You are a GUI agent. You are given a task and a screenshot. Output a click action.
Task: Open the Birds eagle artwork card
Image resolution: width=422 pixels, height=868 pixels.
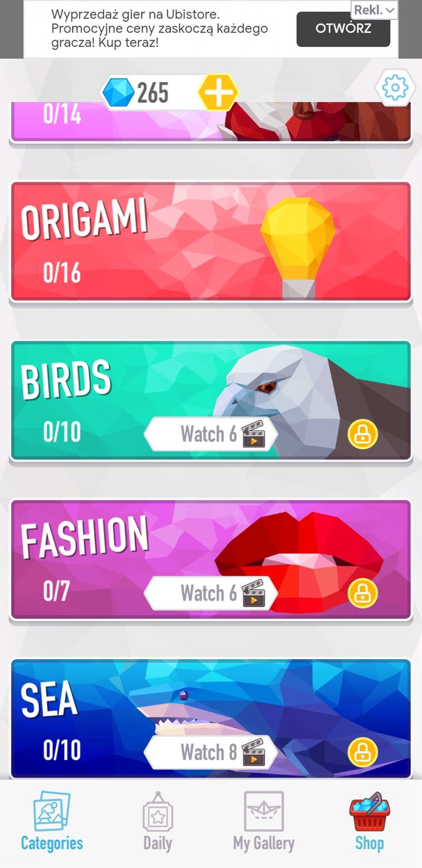coord(211,401)
